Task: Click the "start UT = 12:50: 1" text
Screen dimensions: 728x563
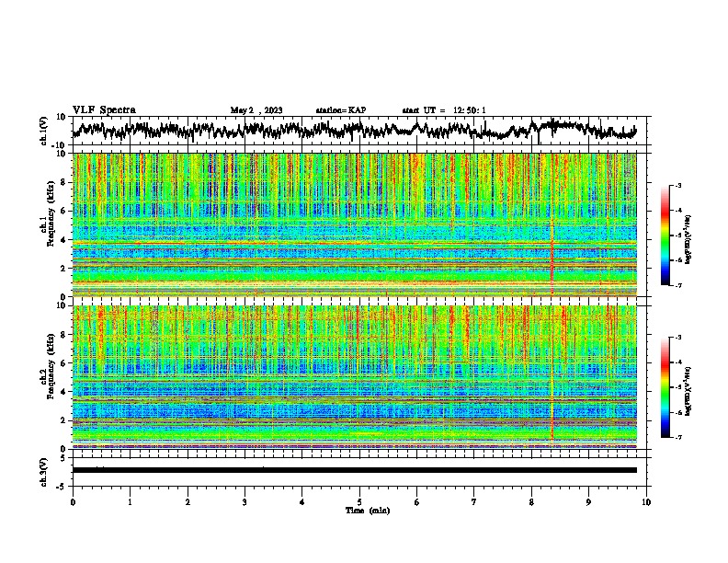Action: point(444,110)
